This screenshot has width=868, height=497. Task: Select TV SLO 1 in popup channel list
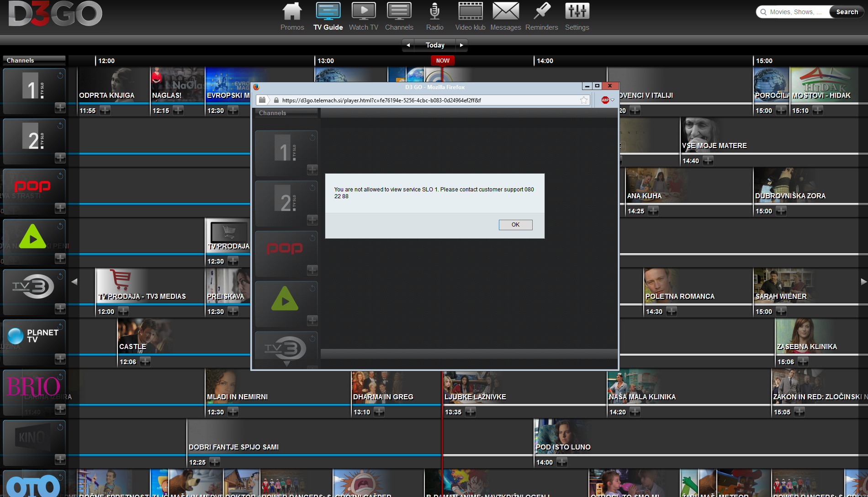click(286, 153)
